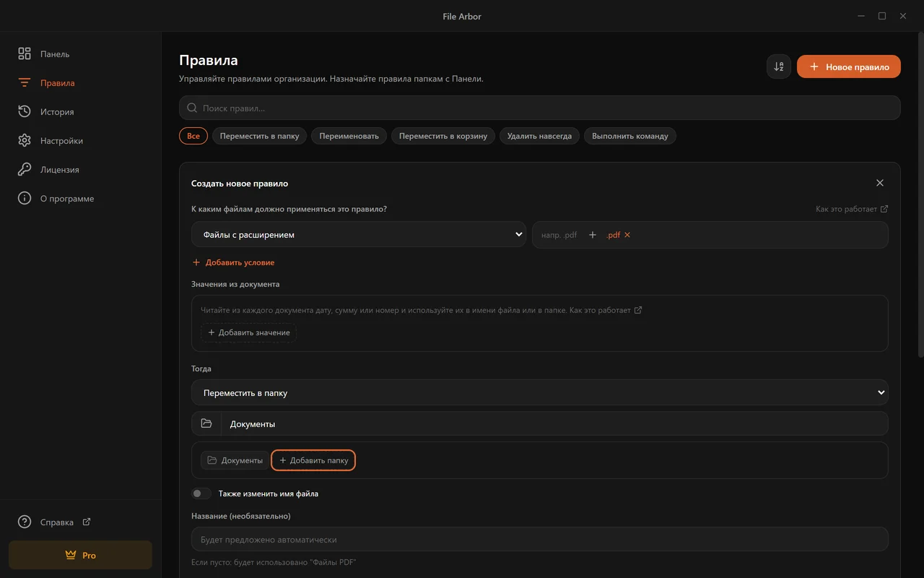Image resolution: width=924 pixels, height=578 pixels.
Task: Filter rules by Переместить в корзину
Action: [x=443, y=136]
